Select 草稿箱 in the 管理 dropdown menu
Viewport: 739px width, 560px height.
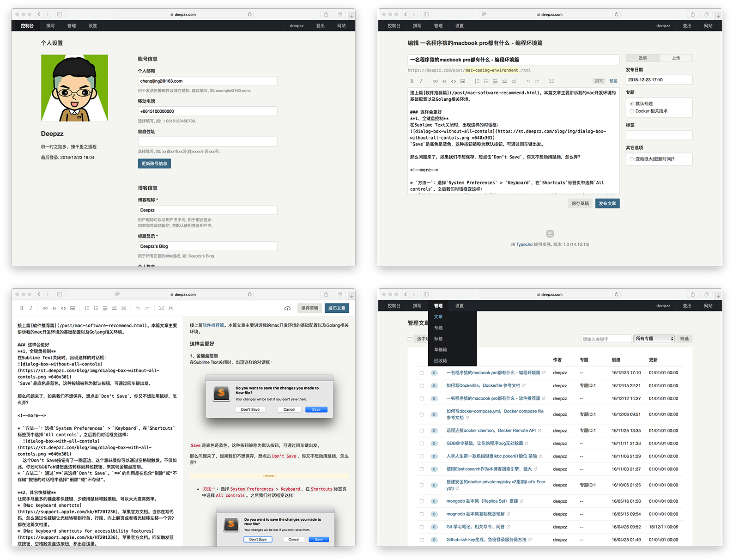(x=440, y=350)
